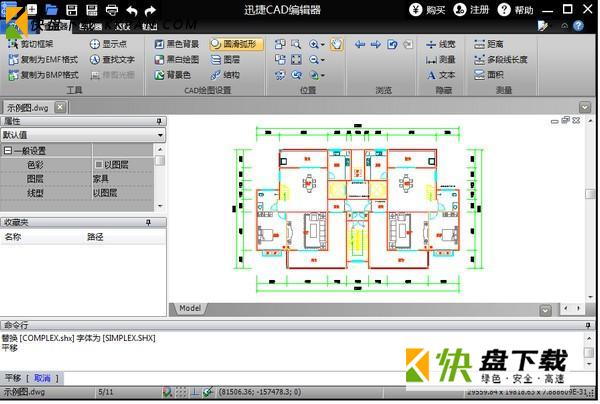The width and height of the screenshot is (600, 404).
Task: Toggle 黑白绘图 black-white drawing
Action: pyautogui.click(x=176, y=59)
